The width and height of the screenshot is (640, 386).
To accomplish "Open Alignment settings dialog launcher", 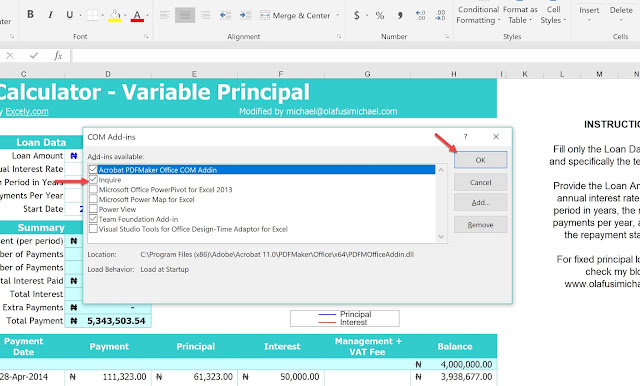I will click(339, 37).
